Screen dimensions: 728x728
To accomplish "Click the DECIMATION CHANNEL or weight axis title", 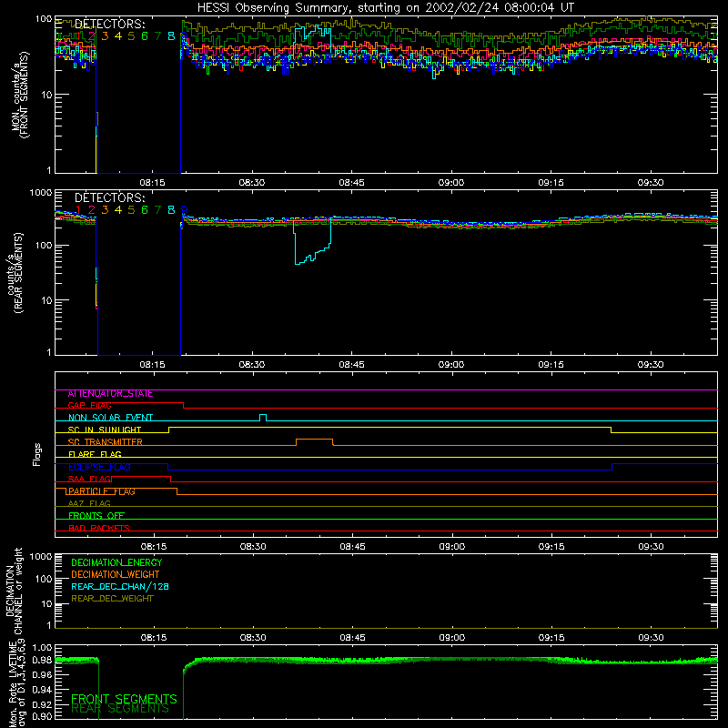I will (x=14, y=591).
